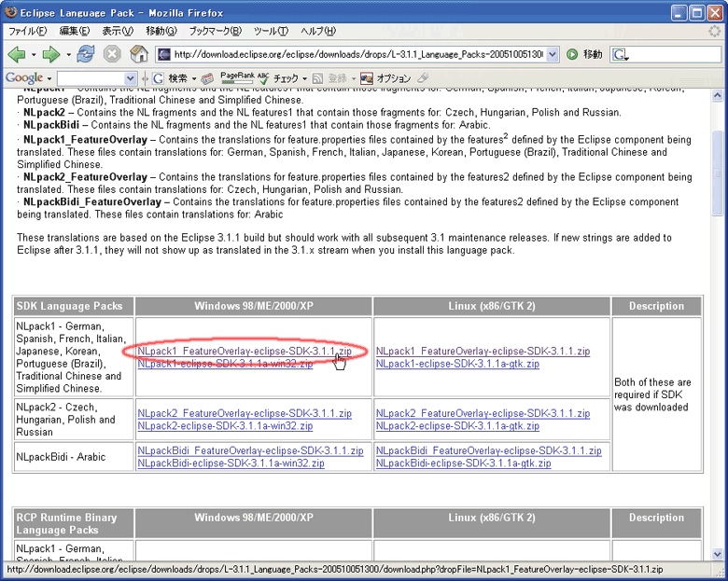
Task: Click 'RCP Runtime Binary Language Packs' header
Action: pyautogui.click(x=74, y=523)
